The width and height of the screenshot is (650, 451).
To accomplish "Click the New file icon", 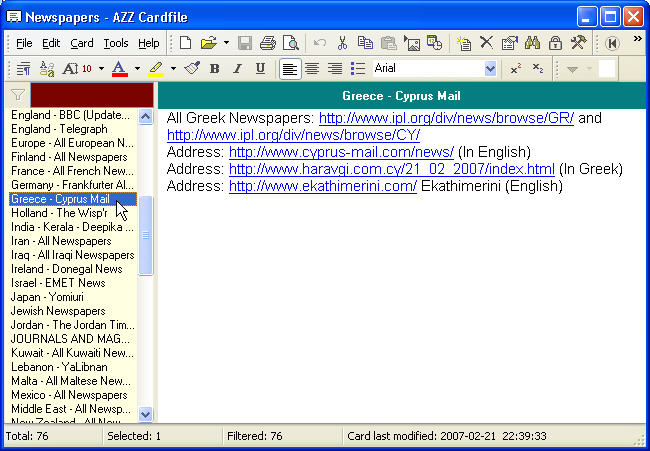I will point(185,43).
